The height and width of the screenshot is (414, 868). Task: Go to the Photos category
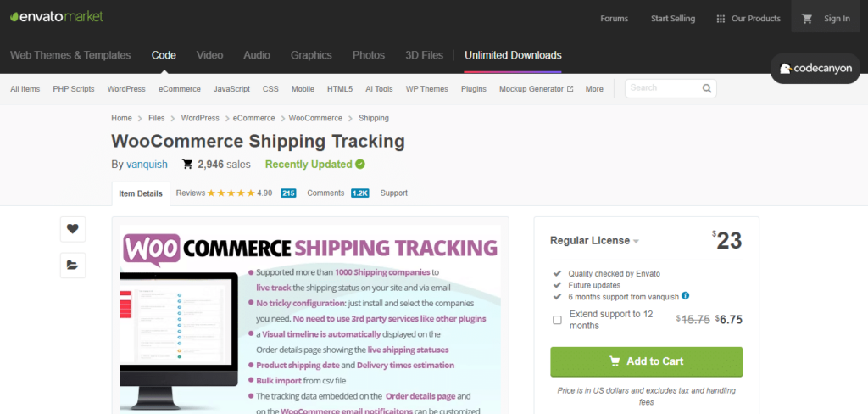[369, 55]
